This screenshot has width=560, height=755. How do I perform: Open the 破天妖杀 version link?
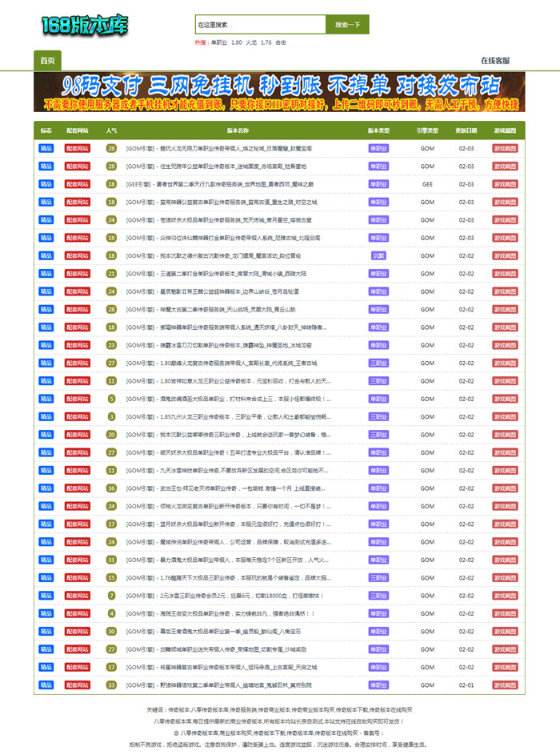tap(229, 452)
